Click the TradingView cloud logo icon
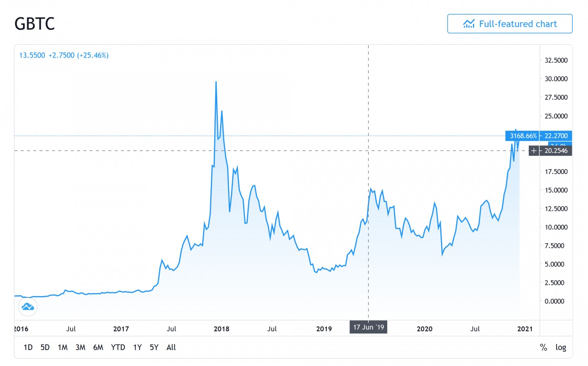588x366 pixels. click(x=28, y=307)
